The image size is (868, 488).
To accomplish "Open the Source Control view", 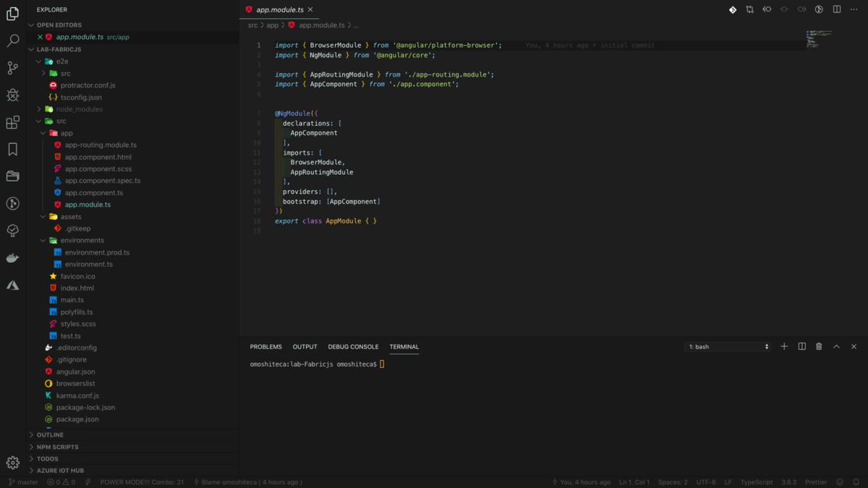I will pyautogui.click(x=12, y=68).
